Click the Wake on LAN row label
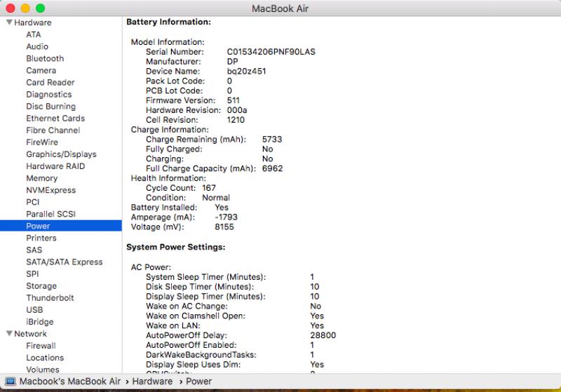The height and width of the screenshot is (392, 561). click(173, 325)
